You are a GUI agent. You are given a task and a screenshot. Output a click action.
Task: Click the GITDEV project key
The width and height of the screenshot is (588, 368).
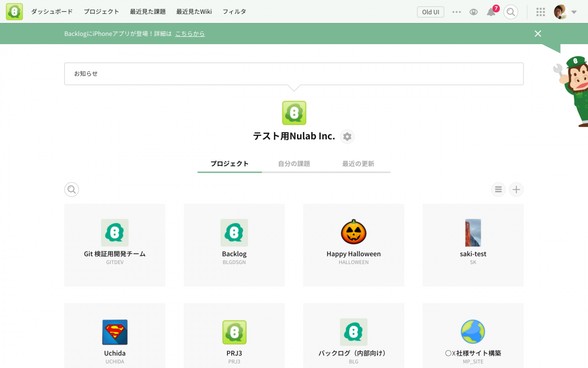[x=115, y=263]
